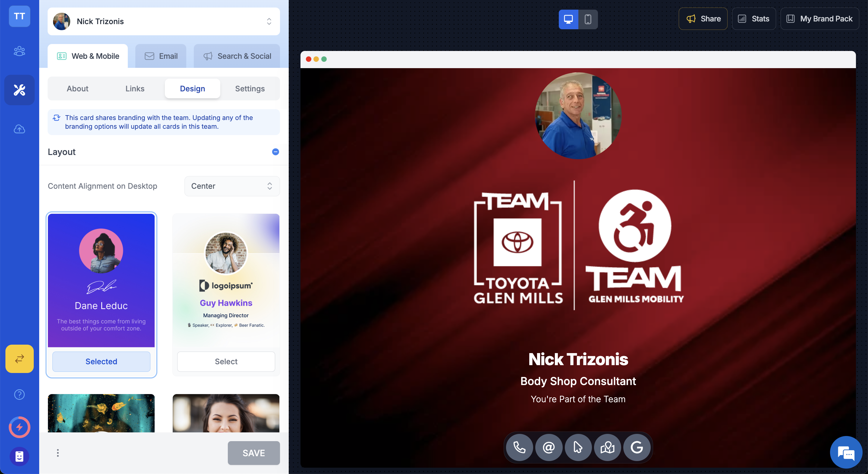
Task: Click the SAVE button
Action: tap(254, 453)
